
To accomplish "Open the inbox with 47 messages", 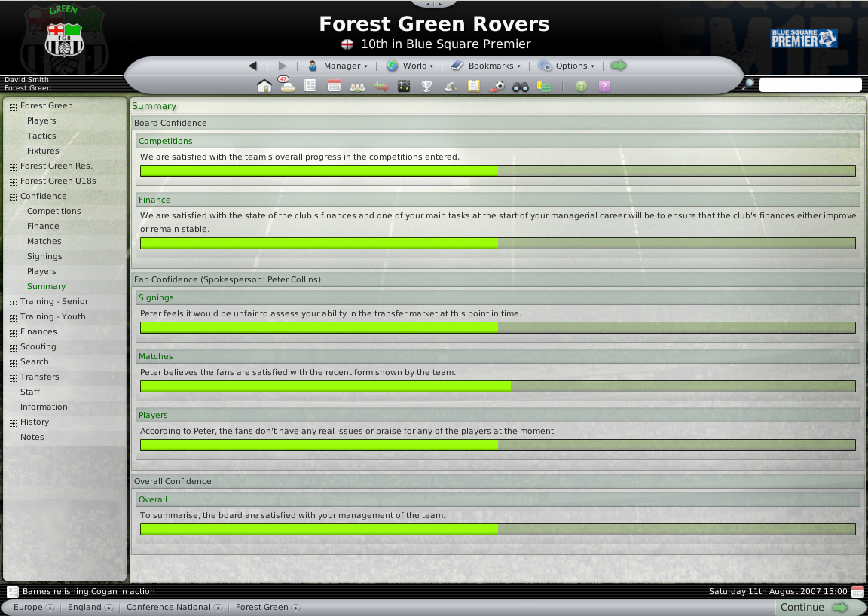I will (286, 86).
